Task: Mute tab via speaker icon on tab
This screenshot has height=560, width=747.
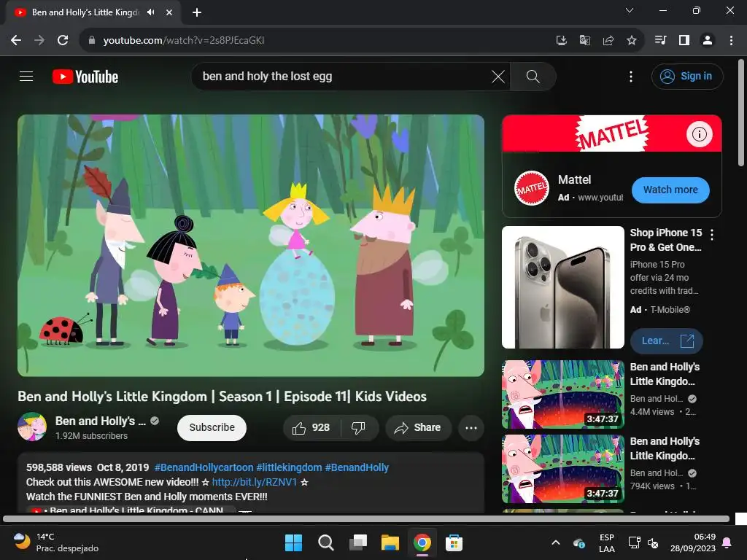Action: point(151,12)
